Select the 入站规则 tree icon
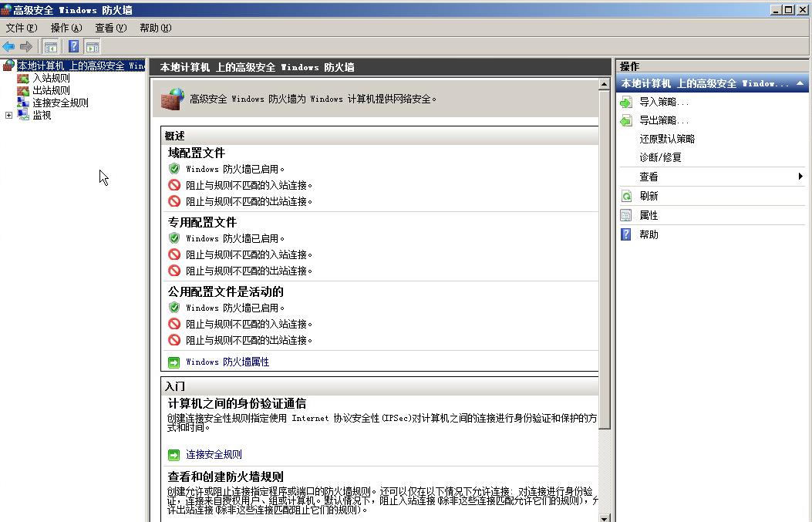Screen dimensions: 812x522 pos(23,78)
